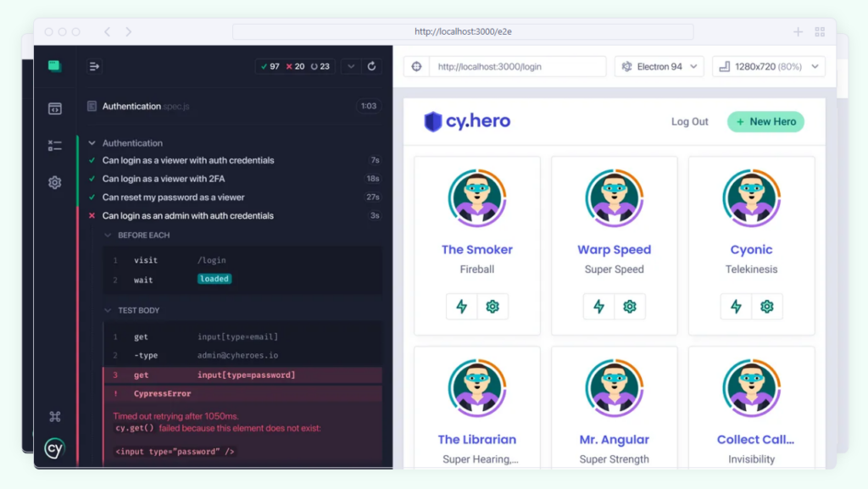868x489 pixels.
Task: Collapse the BEFORE EACH section
Action: click(x=108, y=235)
